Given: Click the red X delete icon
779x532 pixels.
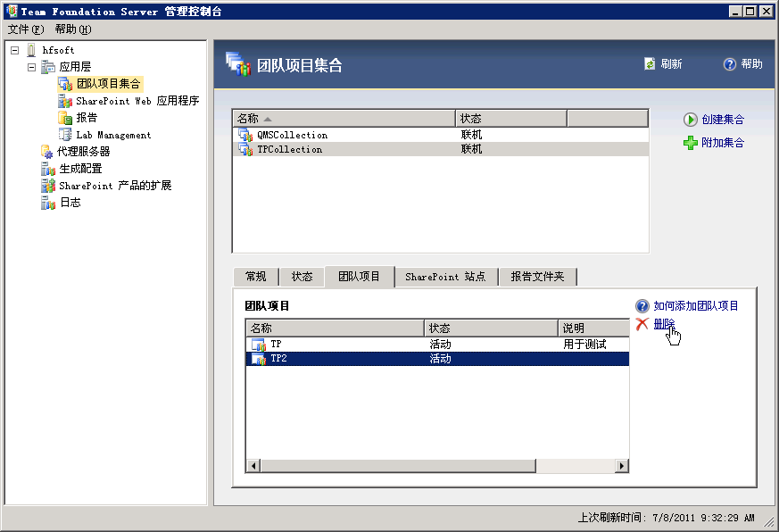Looking at the screenshot, I should click(x=642, y=324).
